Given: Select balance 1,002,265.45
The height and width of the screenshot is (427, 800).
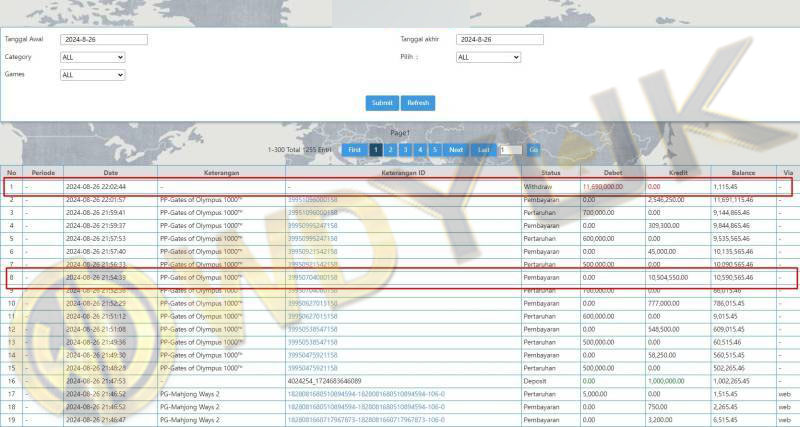Looking at the screenshot, I should pyautogui.click(x=731, y=381).
